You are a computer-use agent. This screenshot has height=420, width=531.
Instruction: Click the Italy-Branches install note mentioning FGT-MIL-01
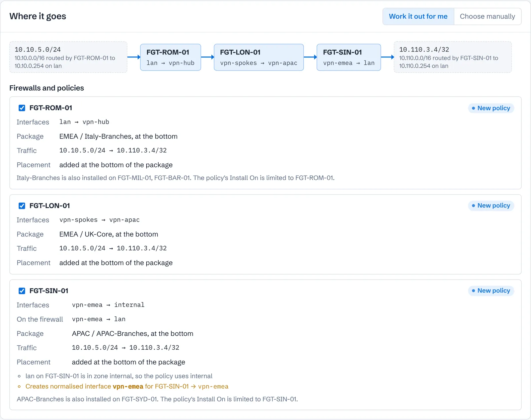(176, 178)
